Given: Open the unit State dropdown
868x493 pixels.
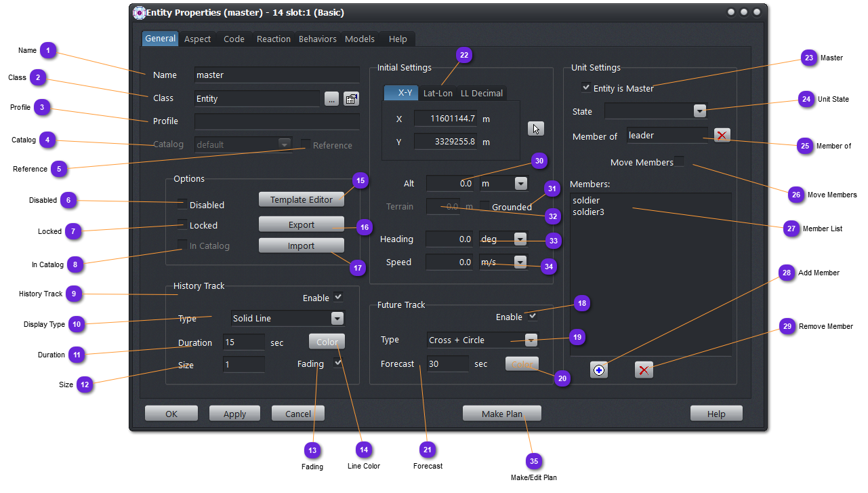Looking at the screenshot, I should (x=700, y=111).
